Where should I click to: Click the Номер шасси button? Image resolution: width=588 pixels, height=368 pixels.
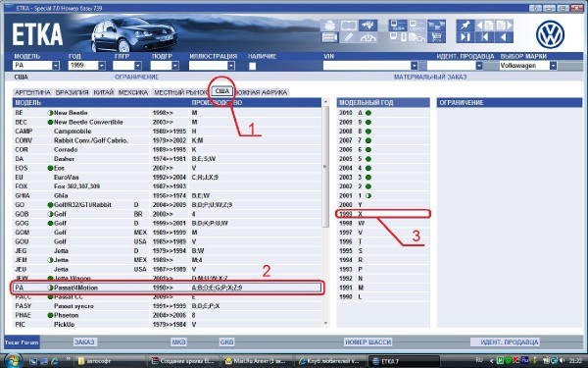tap(367, 342)
